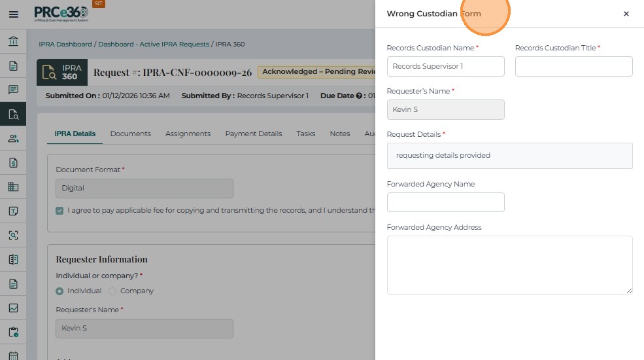644x360 pixels.
Task: Click the dollar invoice sidebar icon
Action: click(x=13, y=162)
